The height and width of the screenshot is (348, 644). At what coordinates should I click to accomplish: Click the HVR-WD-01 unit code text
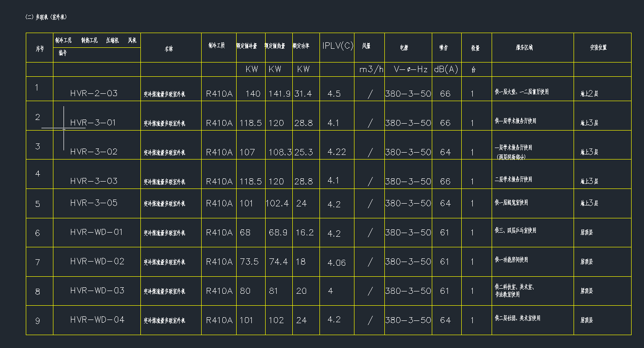(97, 232)
